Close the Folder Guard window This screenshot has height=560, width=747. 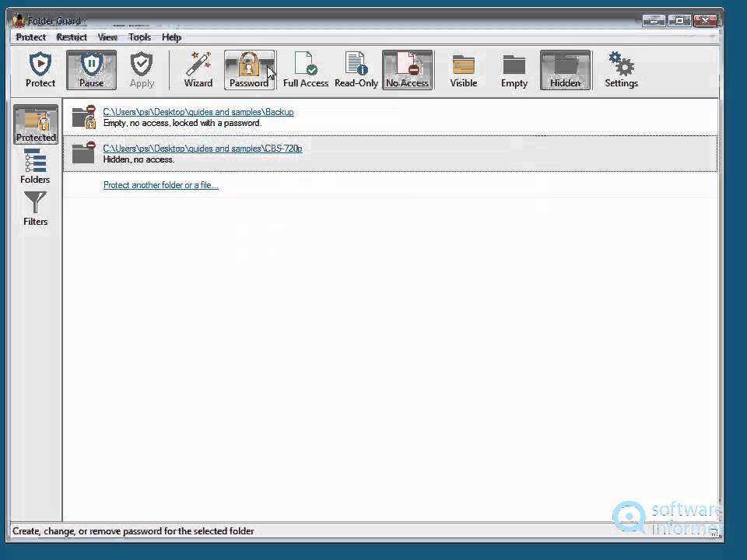coord(705,20)
